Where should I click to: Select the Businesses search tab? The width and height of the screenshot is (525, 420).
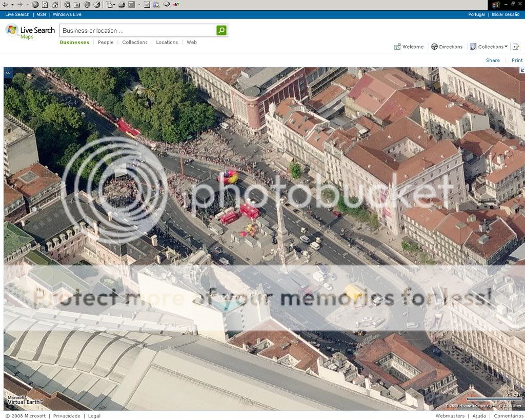coord(75,42)
